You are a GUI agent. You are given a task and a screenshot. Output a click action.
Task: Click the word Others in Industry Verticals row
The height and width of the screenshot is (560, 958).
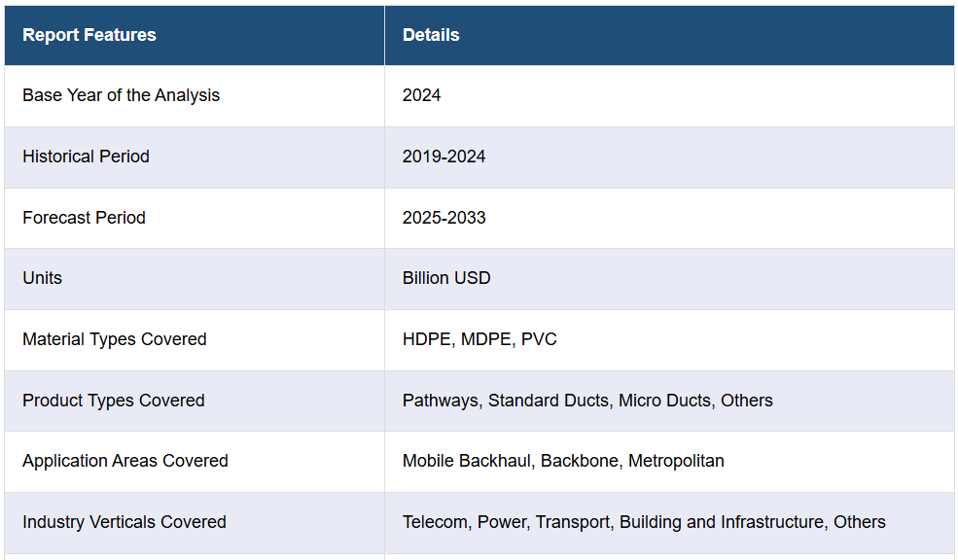pos(860,521)
